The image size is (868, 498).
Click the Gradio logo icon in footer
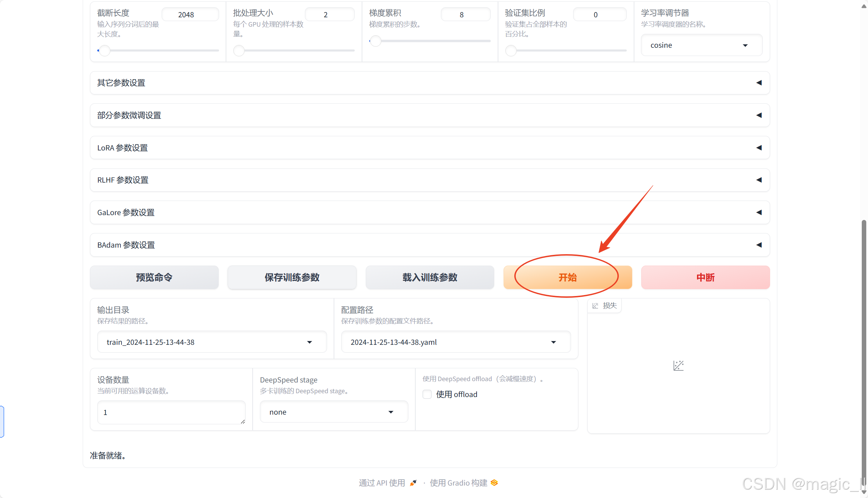(494, 482)
